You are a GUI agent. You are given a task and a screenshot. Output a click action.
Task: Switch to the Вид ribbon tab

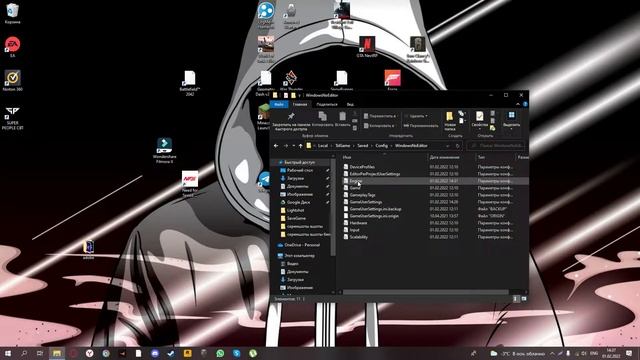point(350,104)
